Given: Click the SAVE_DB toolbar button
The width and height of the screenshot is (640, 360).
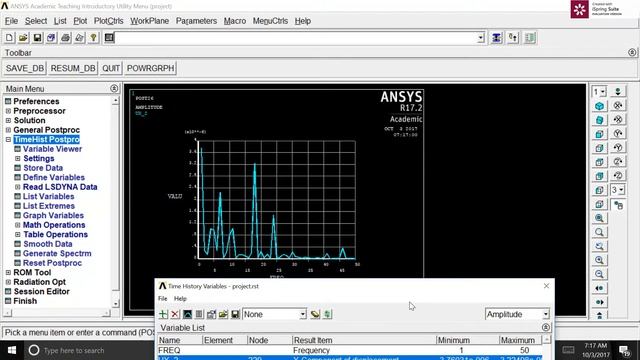Looking at the screenshot, I should click(25, 68).
